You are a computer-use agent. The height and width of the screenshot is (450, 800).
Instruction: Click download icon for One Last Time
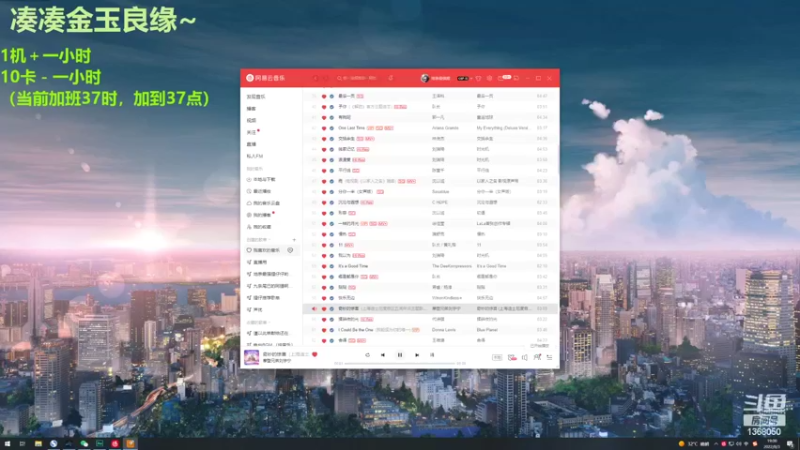(x=332, y=128)
